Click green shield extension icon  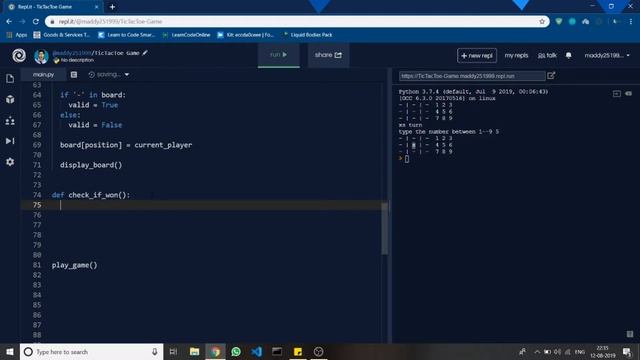coord(559,22)
